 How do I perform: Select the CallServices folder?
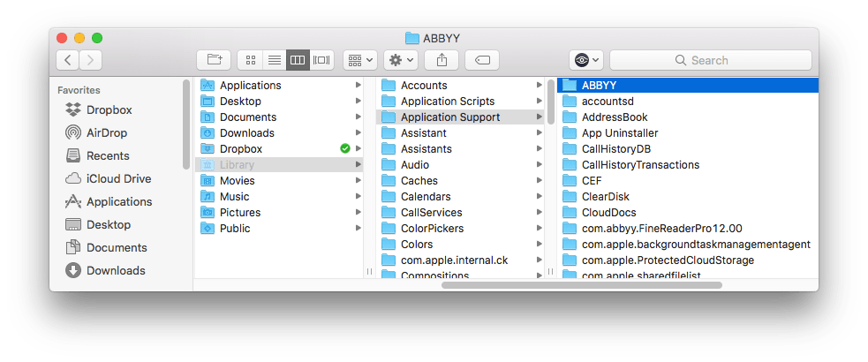(x=461, y=213)
